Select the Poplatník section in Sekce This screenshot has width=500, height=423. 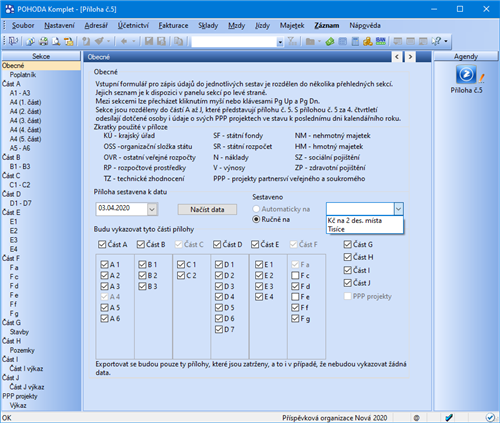(23, 75)
